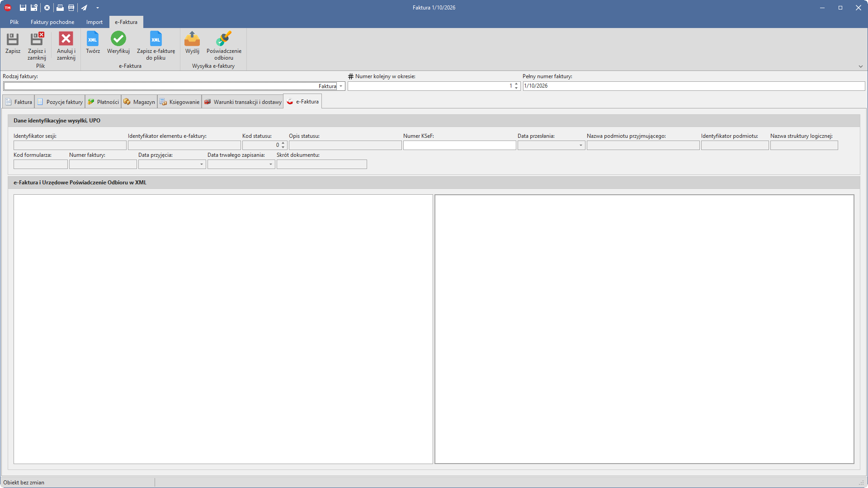Click title bar quick save icon
Viewport: 868px width, 488px height.
coord(23,8)
